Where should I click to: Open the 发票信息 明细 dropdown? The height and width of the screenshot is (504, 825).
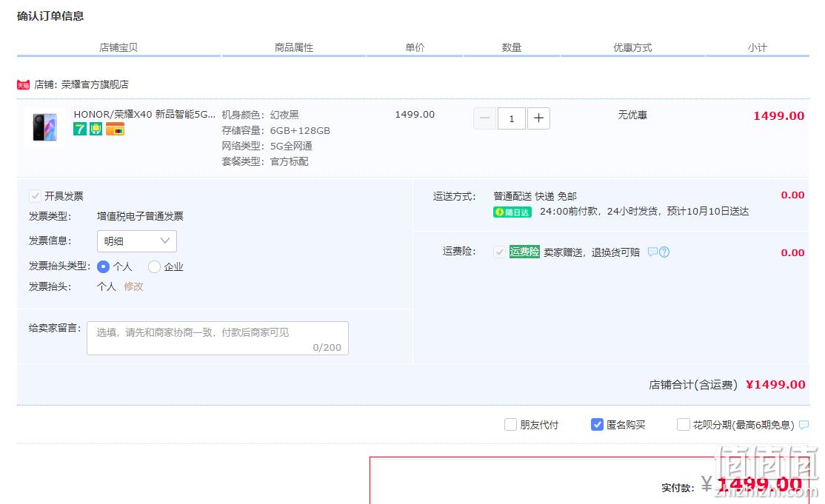(137, 241)
